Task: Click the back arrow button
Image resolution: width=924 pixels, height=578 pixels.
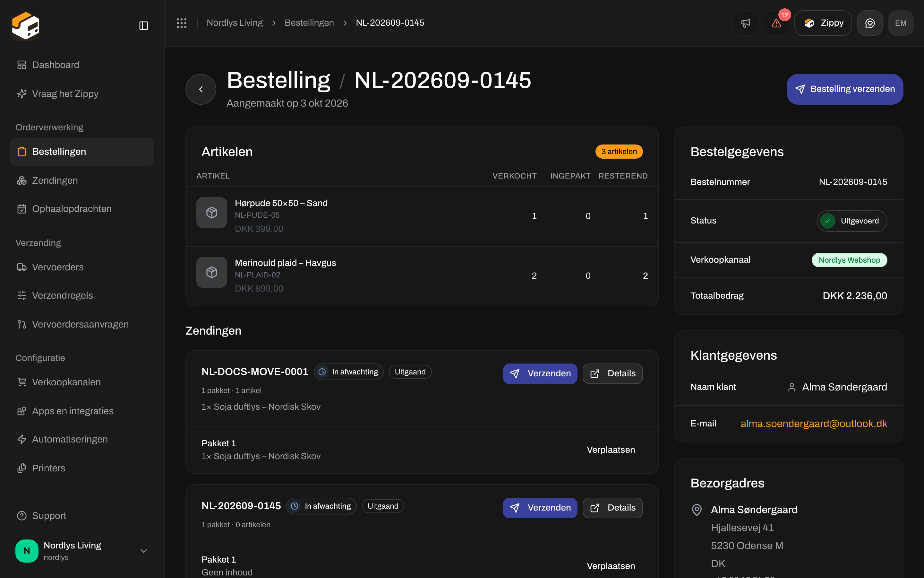Action: click(201, 89)
